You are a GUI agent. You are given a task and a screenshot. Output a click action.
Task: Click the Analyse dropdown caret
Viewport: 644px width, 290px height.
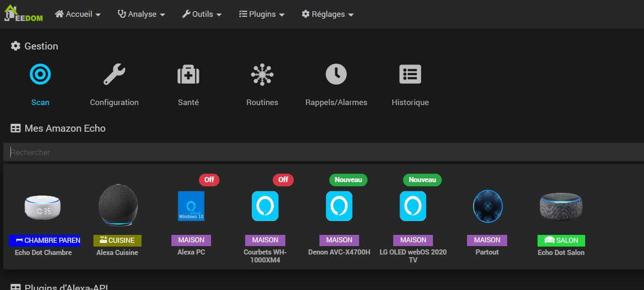pyautogui.click(x=163, y=15)
